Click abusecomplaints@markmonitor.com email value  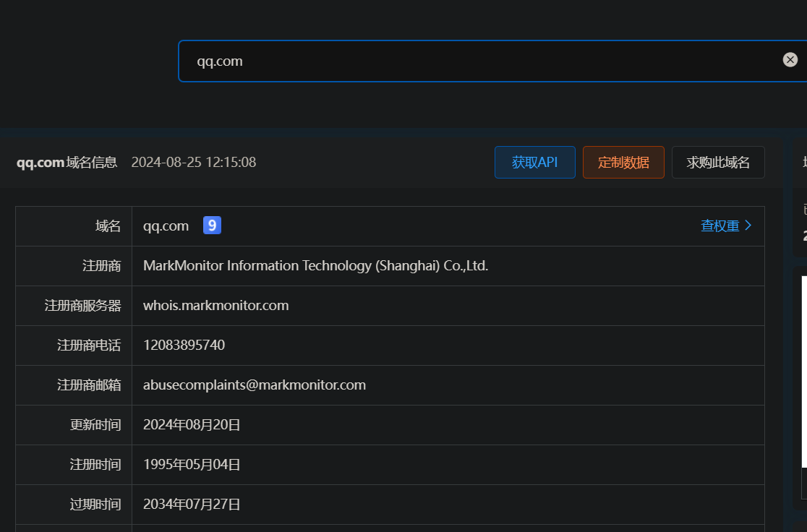click(255, 385)
